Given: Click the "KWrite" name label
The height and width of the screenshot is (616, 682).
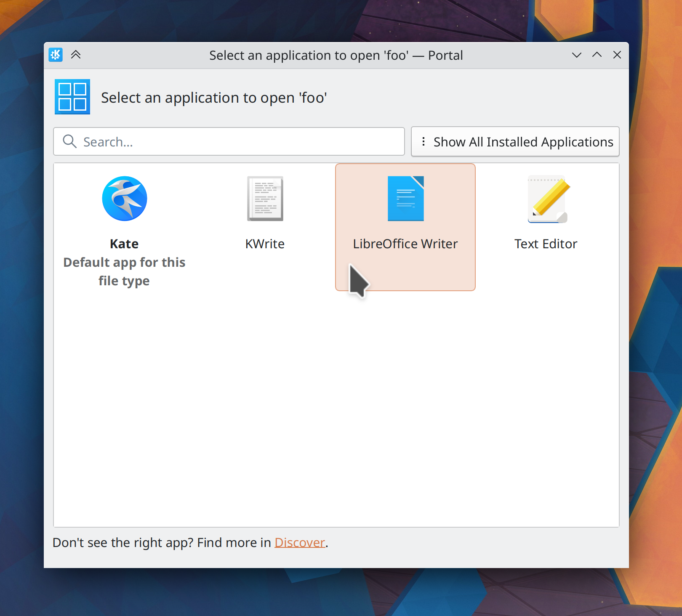Looking at the screenshot, I should tap(265, 244).
